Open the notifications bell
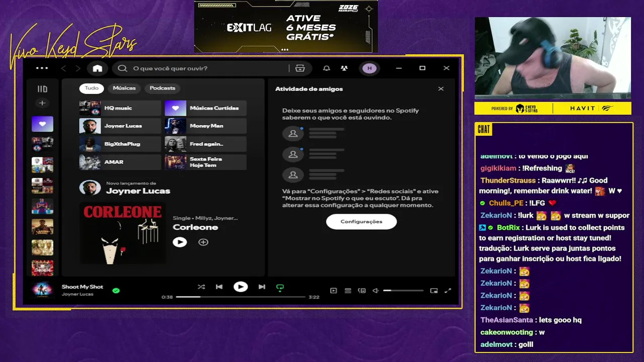644x362 pixels. [x=327, y=68]
